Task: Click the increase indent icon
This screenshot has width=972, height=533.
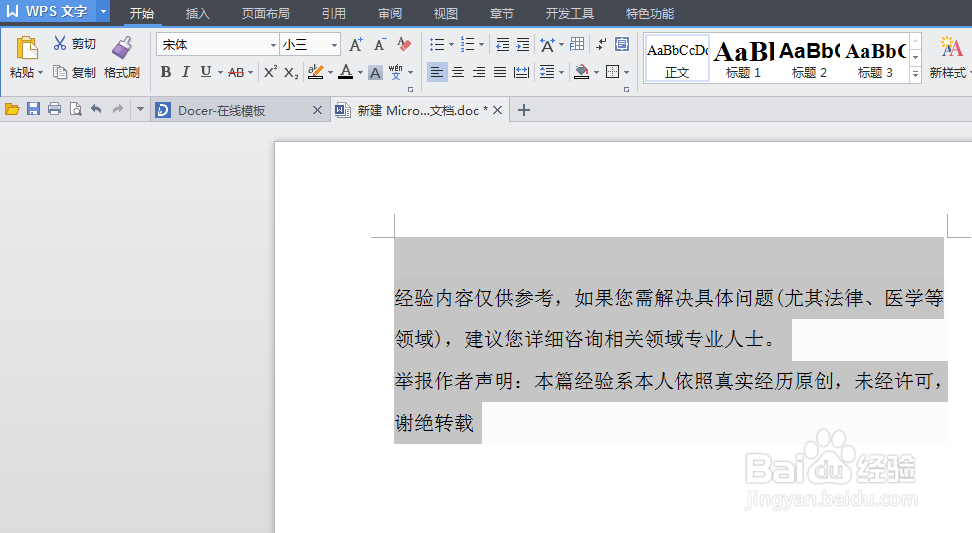Action: pos(523,45)
